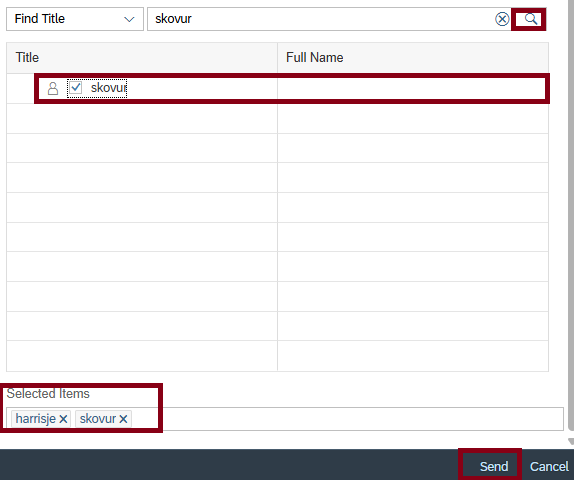Click the magnifier search icon
The height and width of the screenshot is (480, 574).
tap(530, 19)
